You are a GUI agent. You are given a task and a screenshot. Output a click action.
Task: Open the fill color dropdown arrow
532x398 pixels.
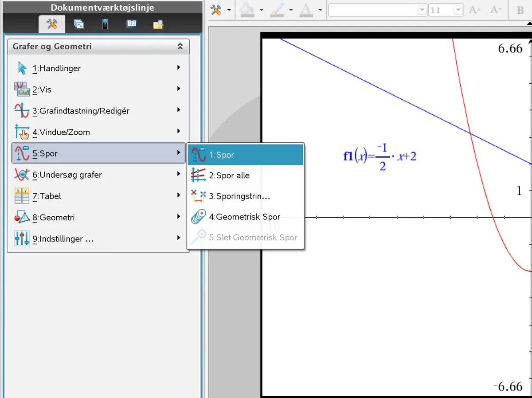pyautogui.click(x=262, y=10)
